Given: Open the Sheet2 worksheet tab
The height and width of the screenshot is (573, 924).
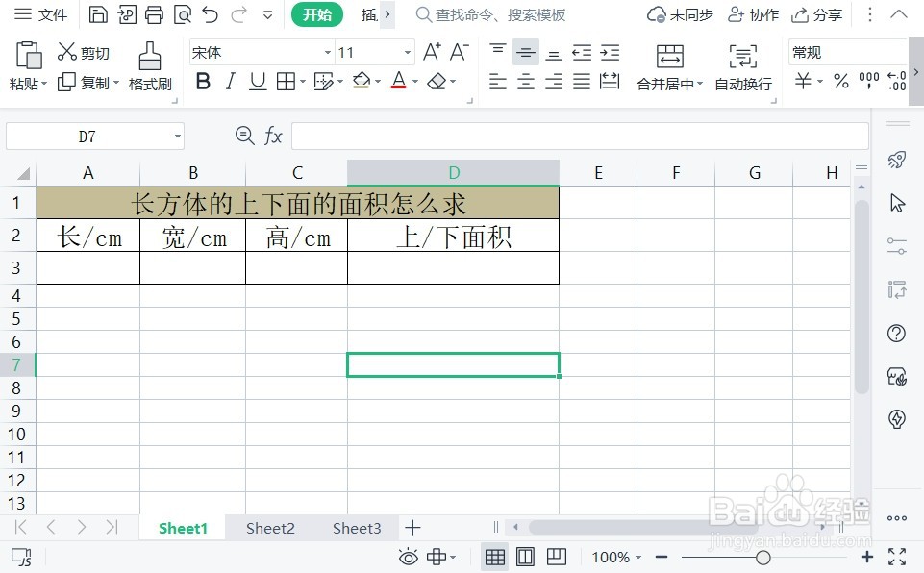Looking at the screenshot, I should 269,528.
